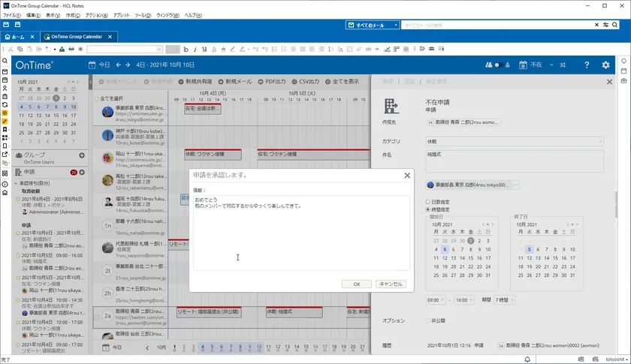Open the ファイル menu

(11, 15)
